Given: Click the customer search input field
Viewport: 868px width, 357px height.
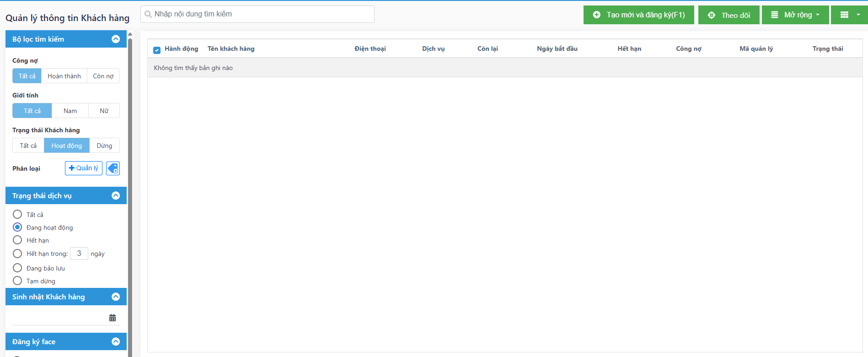Looking at the screenshot, I should click(x=261, y=14).
